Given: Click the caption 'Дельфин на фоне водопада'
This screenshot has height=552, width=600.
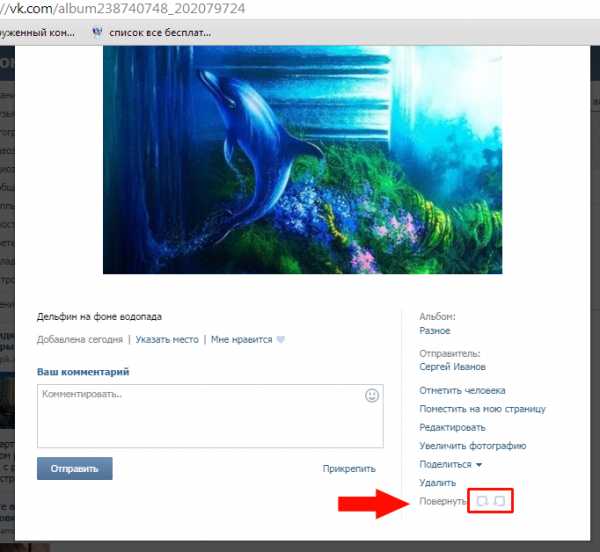Looking at the screenshot, I should coord(99,316).
